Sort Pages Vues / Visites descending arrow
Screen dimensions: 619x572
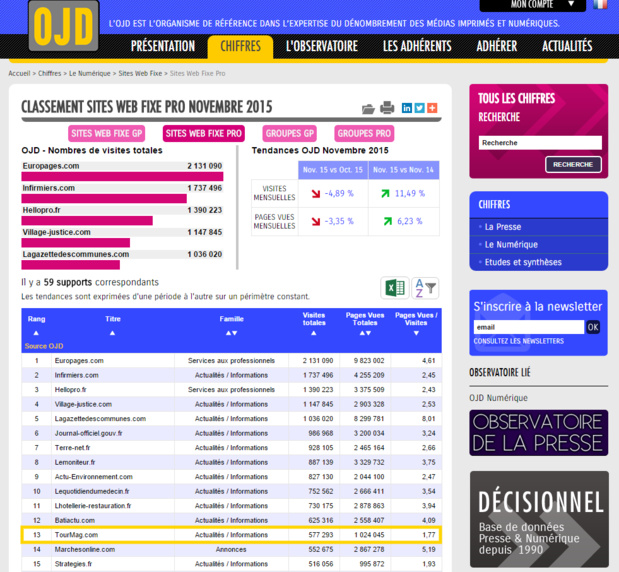(416, 333)
